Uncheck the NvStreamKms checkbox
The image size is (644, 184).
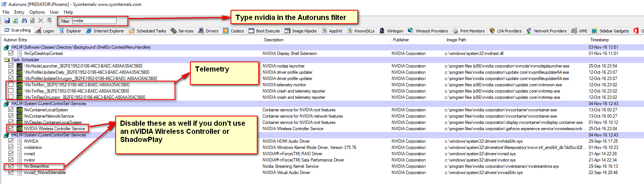pos(11,166)
